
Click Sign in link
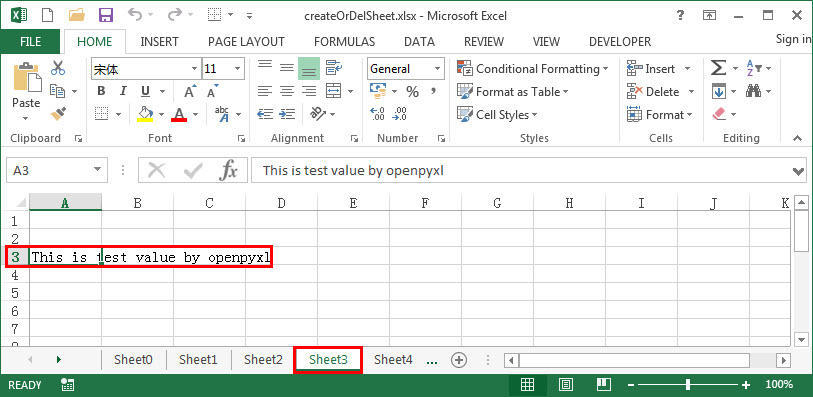click(x=794, y=39)
